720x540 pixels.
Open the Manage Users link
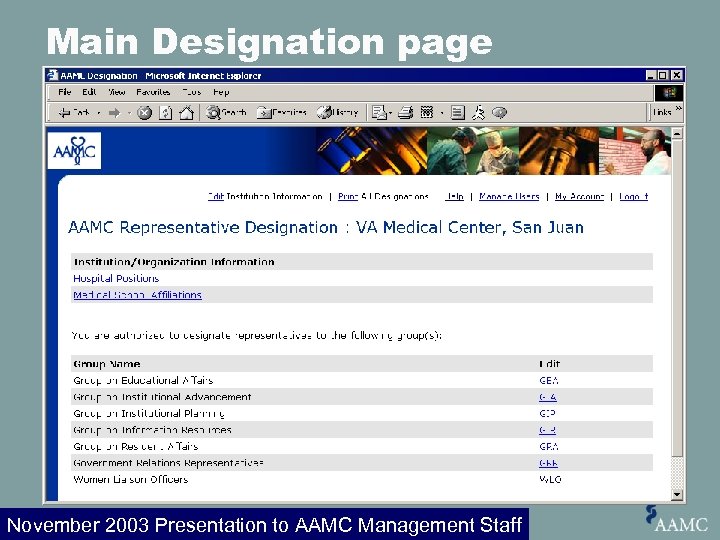click(x=509, y=197)
